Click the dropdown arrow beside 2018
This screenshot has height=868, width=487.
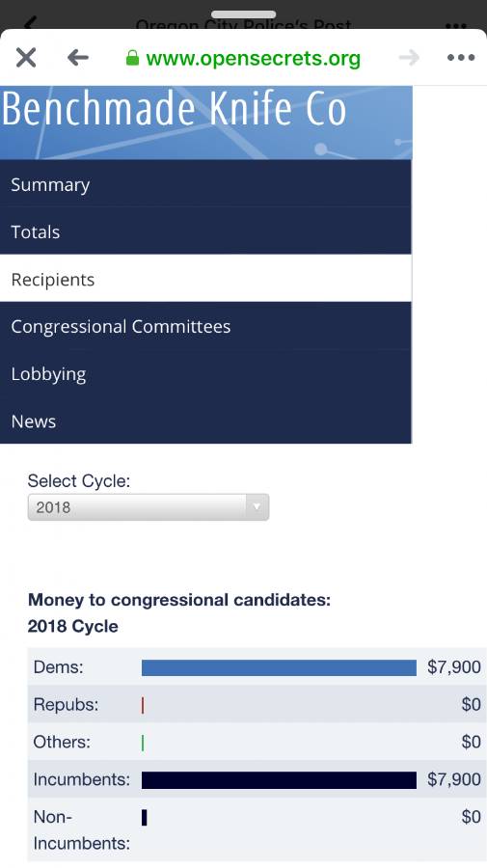[257, 507]
